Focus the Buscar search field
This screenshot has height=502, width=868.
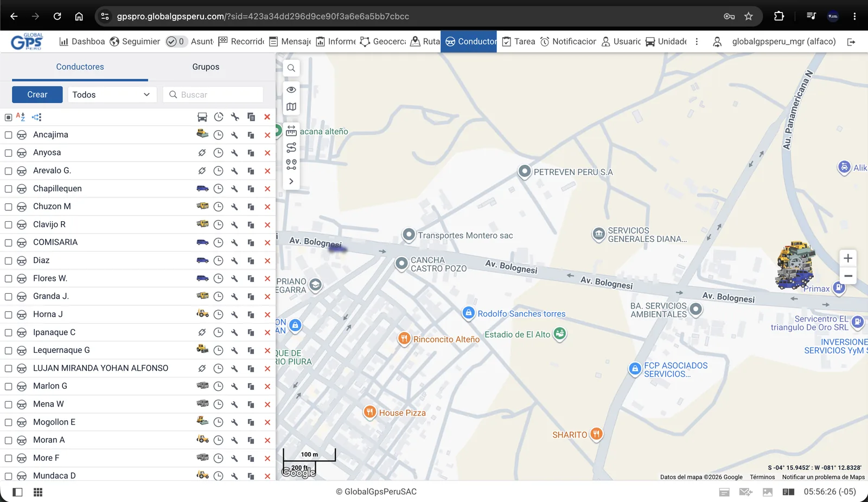click(x=213, y=94)
